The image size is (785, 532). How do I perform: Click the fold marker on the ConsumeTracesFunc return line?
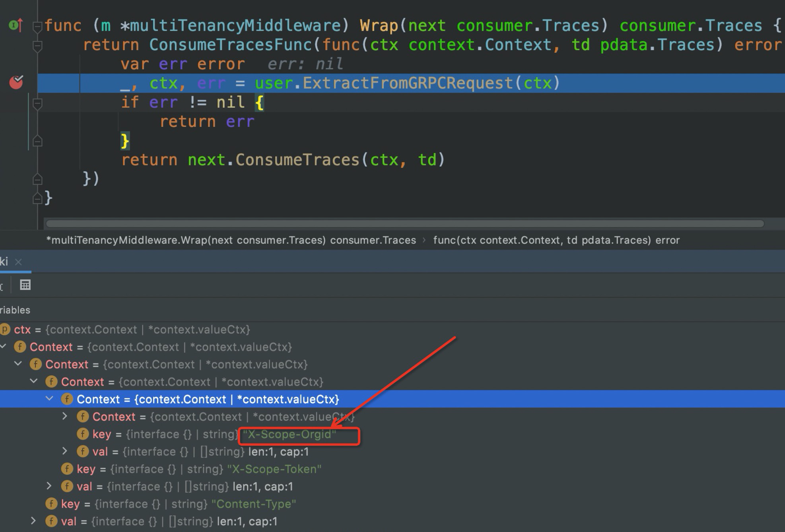37,46
